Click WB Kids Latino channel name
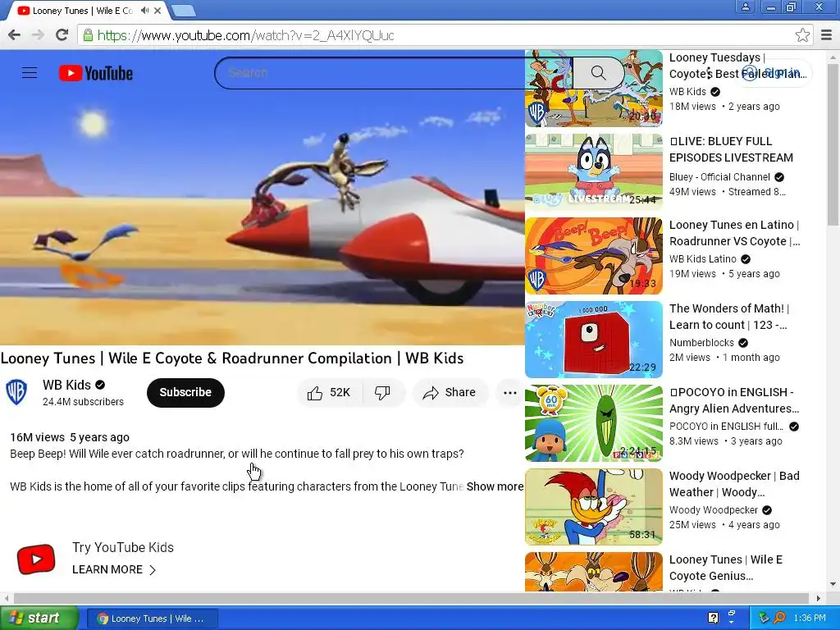The image size is (840, 630). click(702, 259)
